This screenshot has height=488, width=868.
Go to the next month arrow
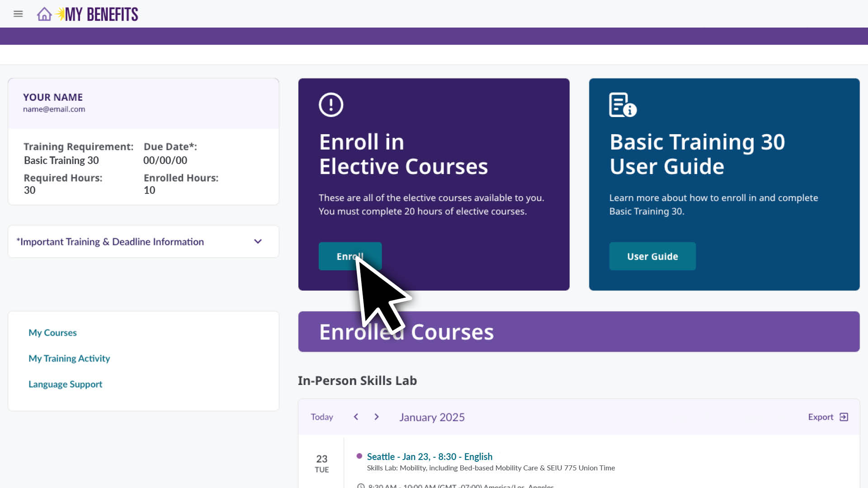[377, 417]
